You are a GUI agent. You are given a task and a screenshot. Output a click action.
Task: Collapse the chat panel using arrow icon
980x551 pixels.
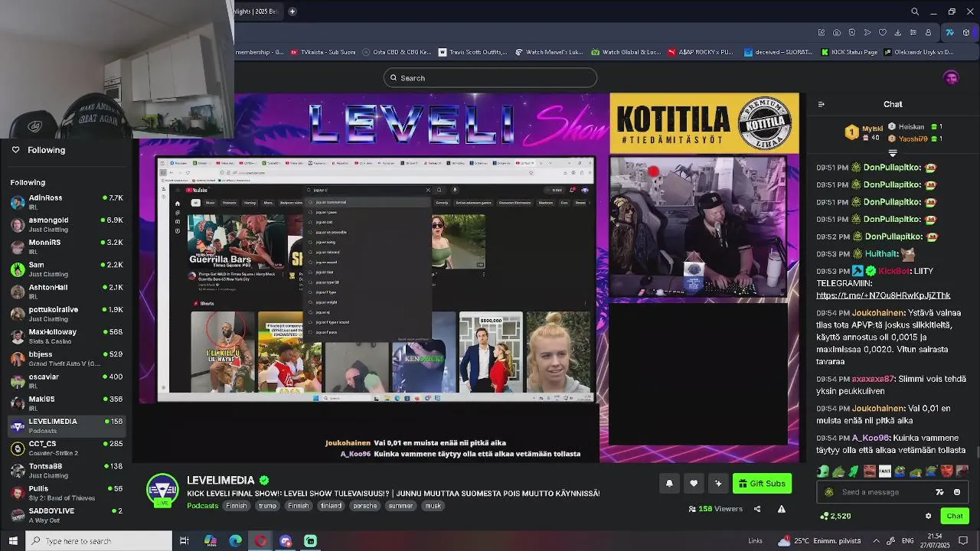tap(822, 104)
